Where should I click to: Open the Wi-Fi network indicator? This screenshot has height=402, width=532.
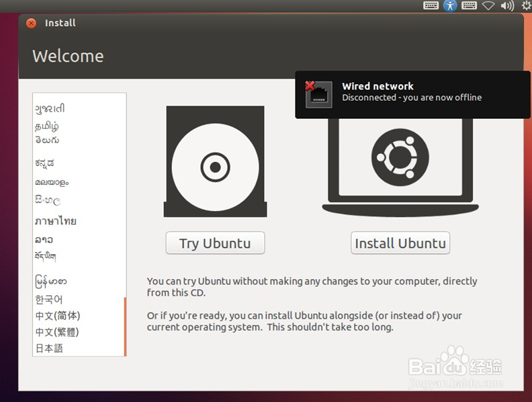pos(488,6)
